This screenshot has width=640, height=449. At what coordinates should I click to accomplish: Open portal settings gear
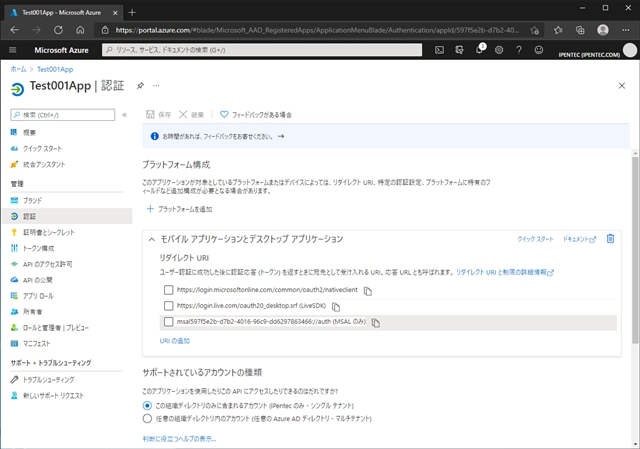point(499,50)
